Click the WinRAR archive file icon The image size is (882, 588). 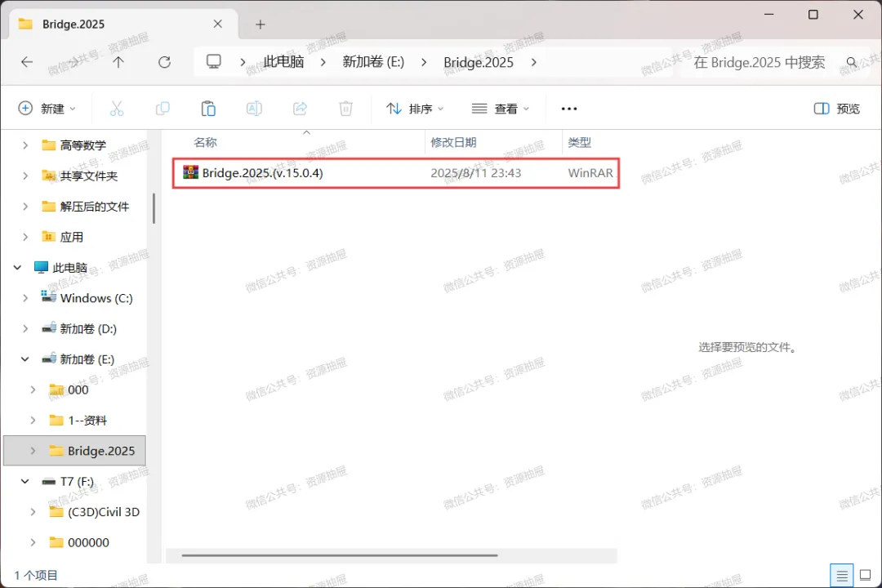click(x=190, y=172)
